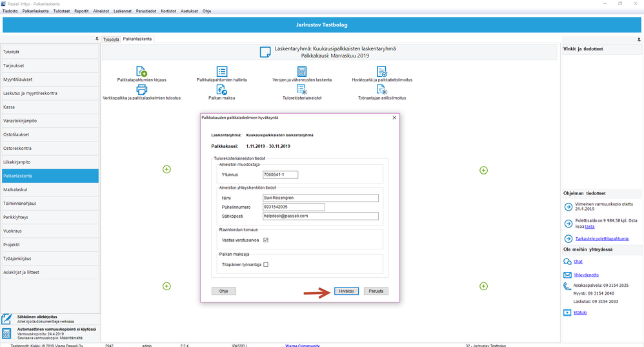Image resolution: width=644 pixels, height=347 pixels.
Task: Select Laskutus ja myyntireskontra in sidebar
Action: coord(50,93)
